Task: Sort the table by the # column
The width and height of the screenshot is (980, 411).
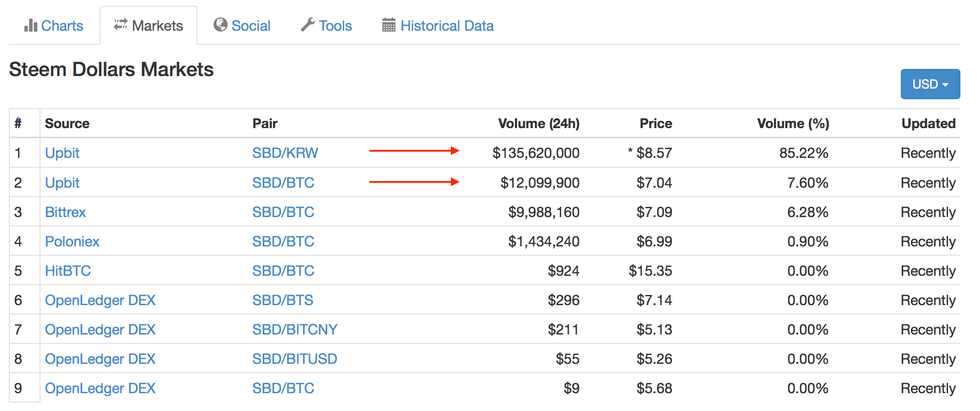Action: [18, 123]
